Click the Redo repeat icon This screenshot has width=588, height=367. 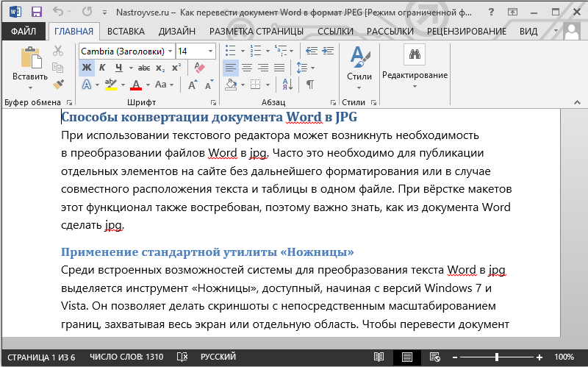[87, 12]
